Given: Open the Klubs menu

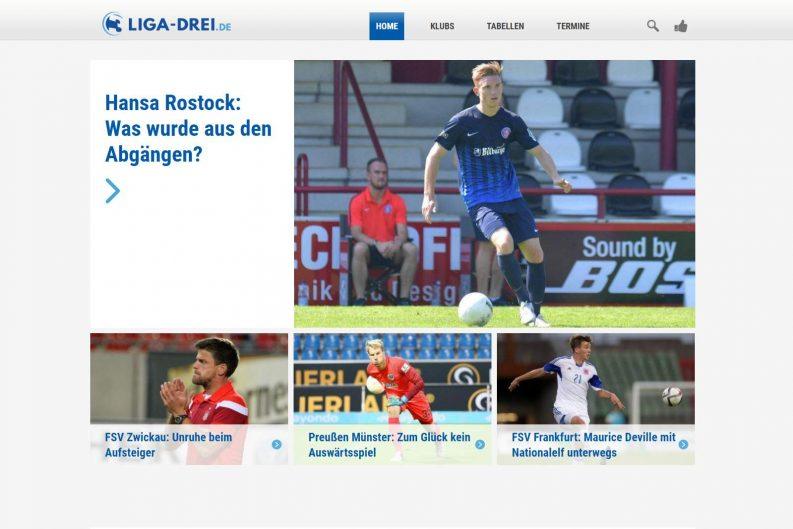Looking at the screenshot, I should pyautogui.click(x=442, y=26).
